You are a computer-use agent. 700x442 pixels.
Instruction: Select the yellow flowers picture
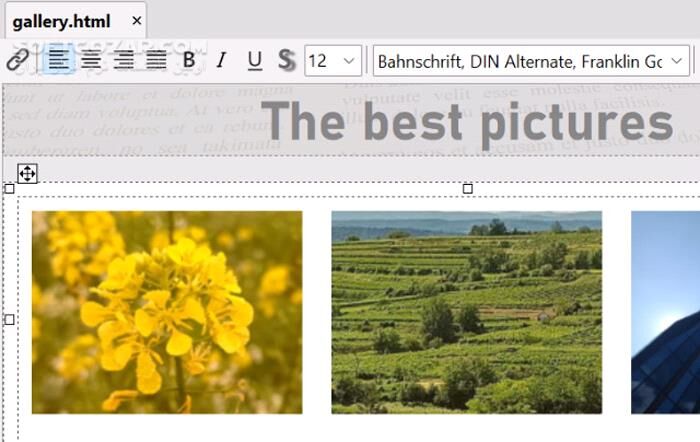(167, 312)
